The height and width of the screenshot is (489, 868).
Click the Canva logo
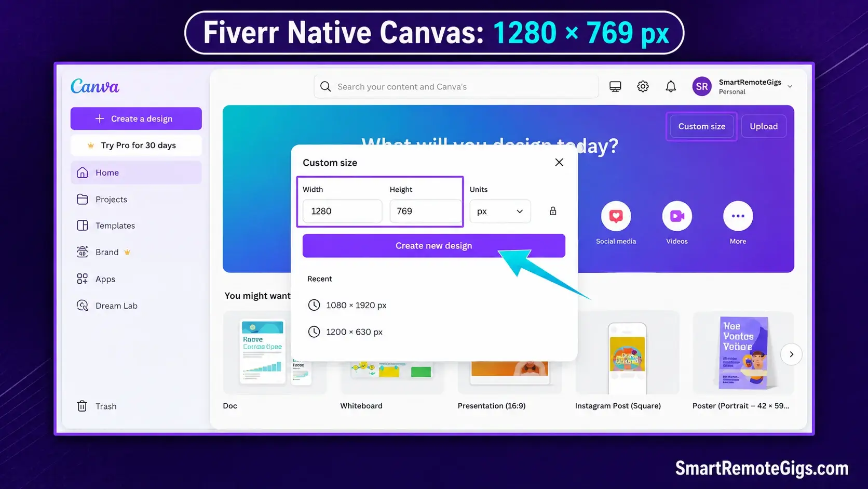tap(95, 86)
